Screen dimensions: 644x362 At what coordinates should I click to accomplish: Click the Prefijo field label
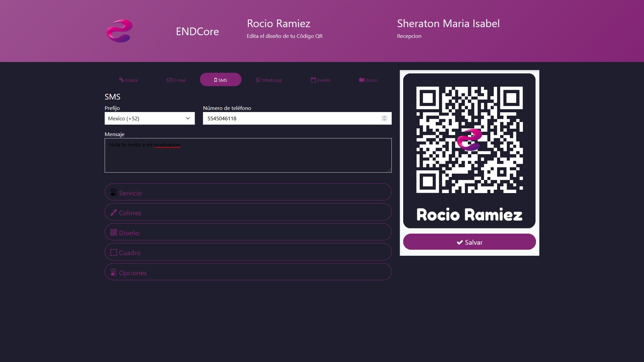pos(112,108)
